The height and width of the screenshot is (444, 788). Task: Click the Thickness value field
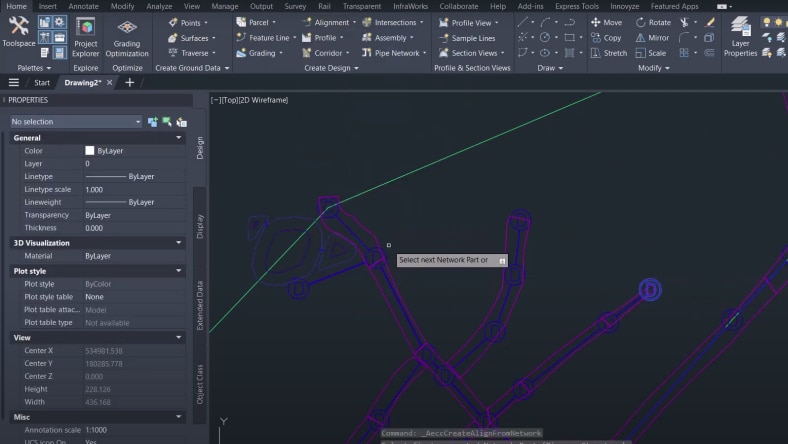click(x=134, y=228)
